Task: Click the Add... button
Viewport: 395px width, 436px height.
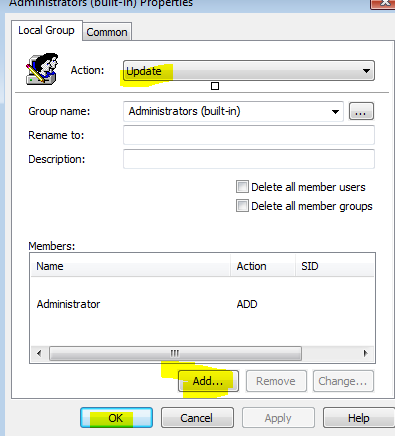Action: coord(208,381)
